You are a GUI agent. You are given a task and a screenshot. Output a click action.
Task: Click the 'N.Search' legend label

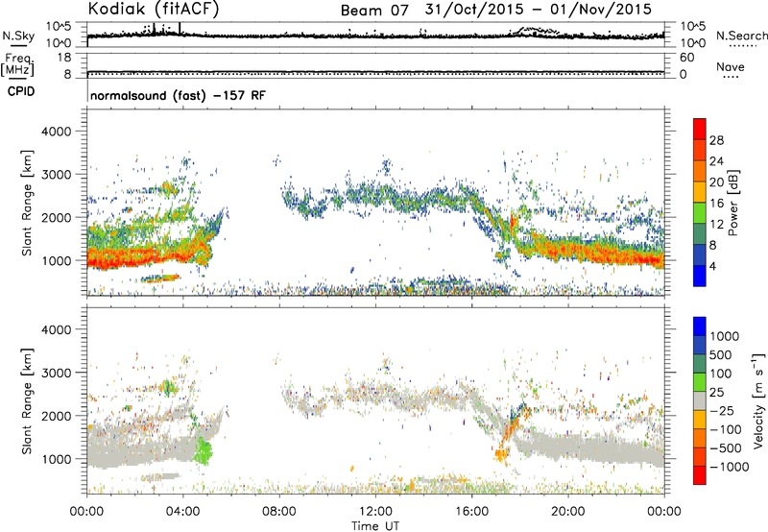pyautogui.click(x=742, y=36)
